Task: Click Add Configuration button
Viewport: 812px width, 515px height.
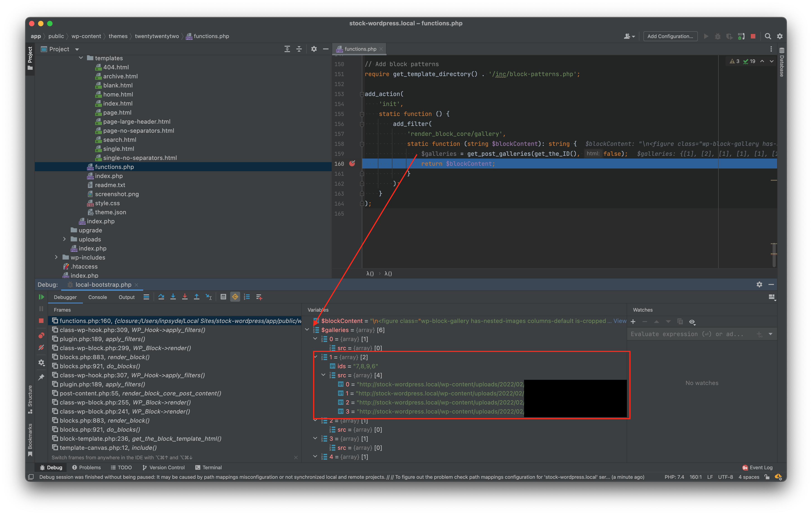Action: tap(670, 36)
